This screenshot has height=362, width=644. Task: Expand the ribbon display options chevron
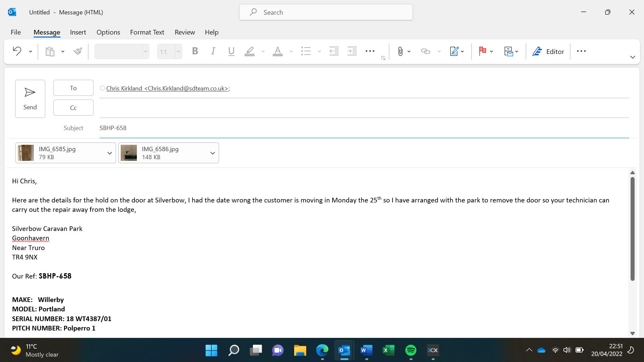click(632, 57)
